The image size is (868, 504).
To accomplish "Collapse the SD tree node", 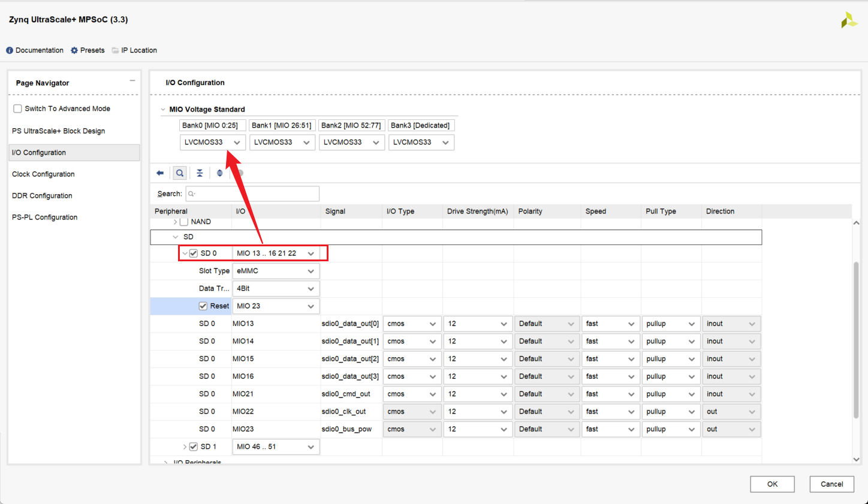I will [x=176, y=237].
